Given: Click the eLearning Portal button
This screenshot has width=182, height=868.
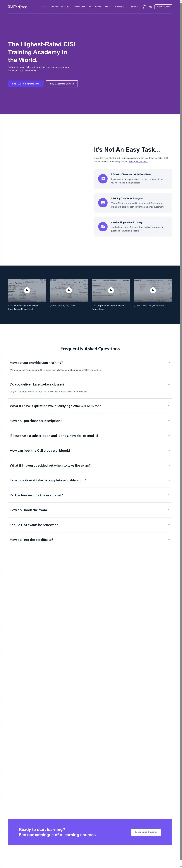Looking at the screenshot, I should coord(163,7).
